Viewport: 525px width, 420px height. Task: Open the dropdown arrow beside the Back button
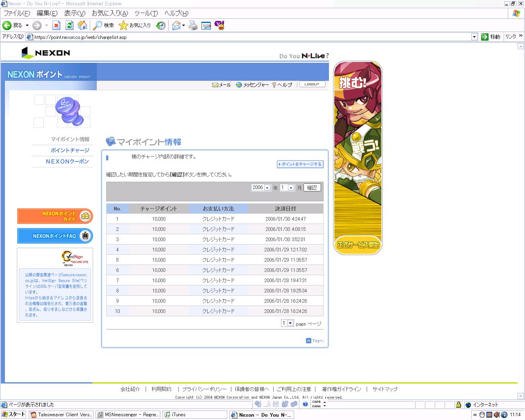pos(27,25)
